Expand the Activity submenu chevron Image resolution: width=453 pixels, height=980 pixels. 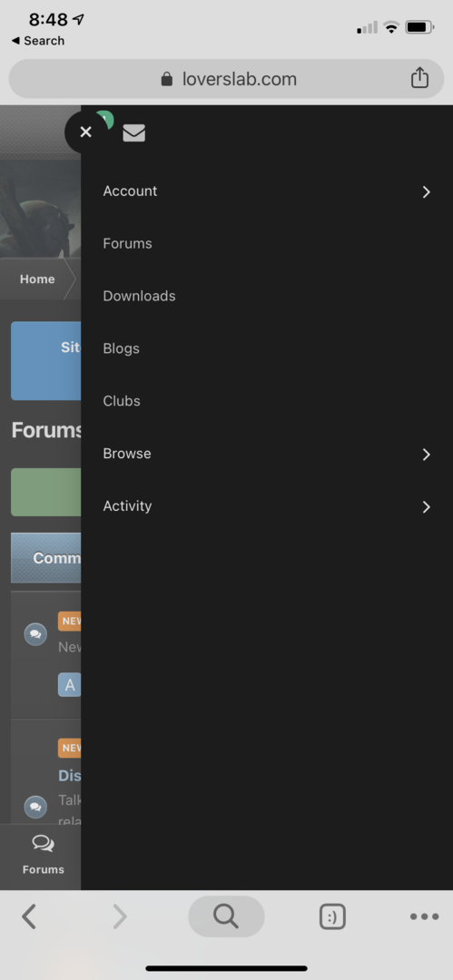tap(426, 507)
